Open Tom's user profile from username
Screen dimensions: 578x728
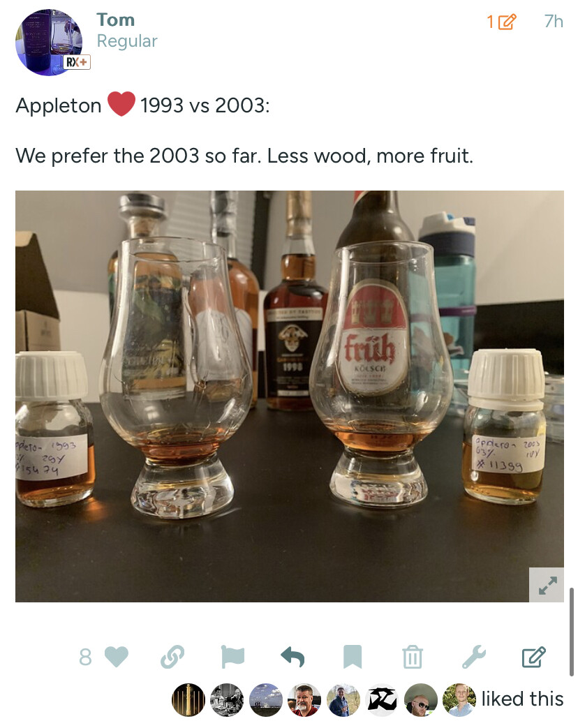coord(116,20)
